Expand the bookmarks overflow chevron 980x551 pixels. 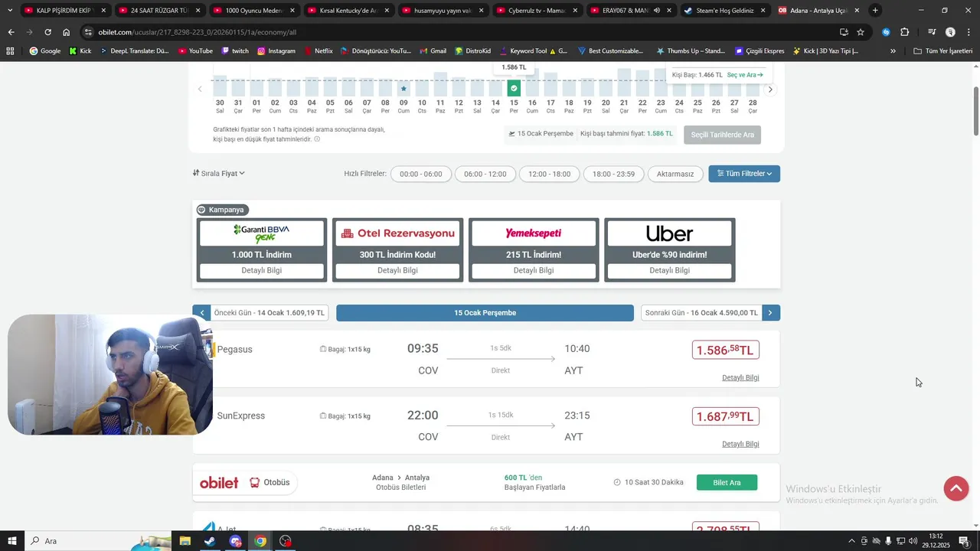click(893, 51)
